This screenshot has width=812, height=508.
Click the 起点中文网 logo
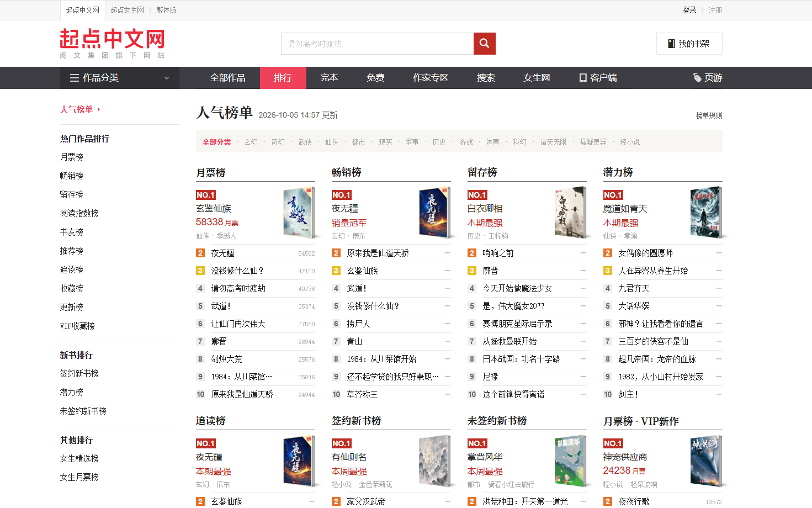coord(112,43)
